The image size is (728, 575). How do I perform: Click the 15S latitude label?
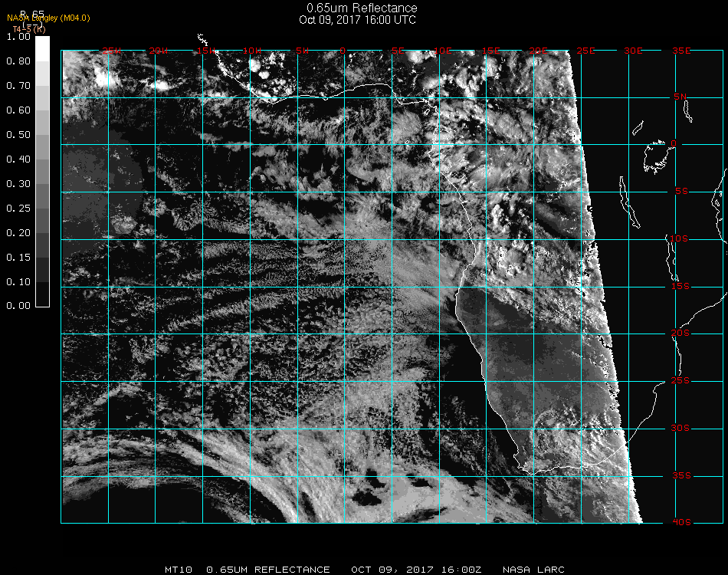[680, 286]
